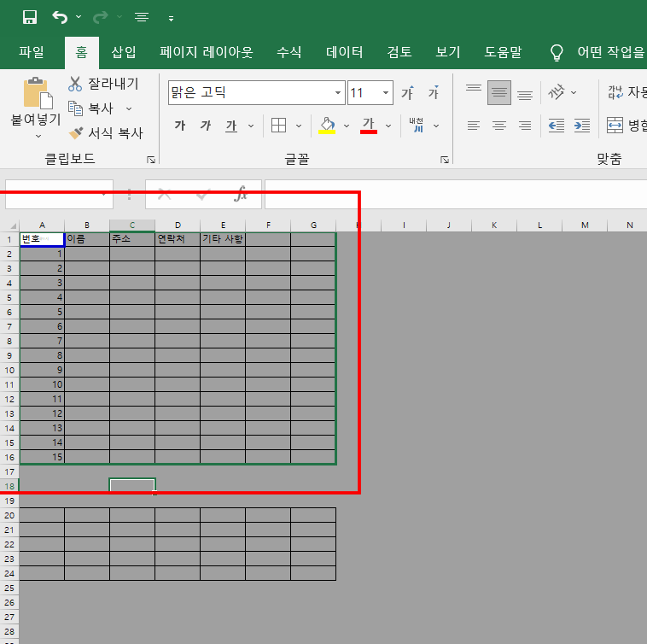
Task: Toggle bold 가 formatting
Action: coord(180,126)
